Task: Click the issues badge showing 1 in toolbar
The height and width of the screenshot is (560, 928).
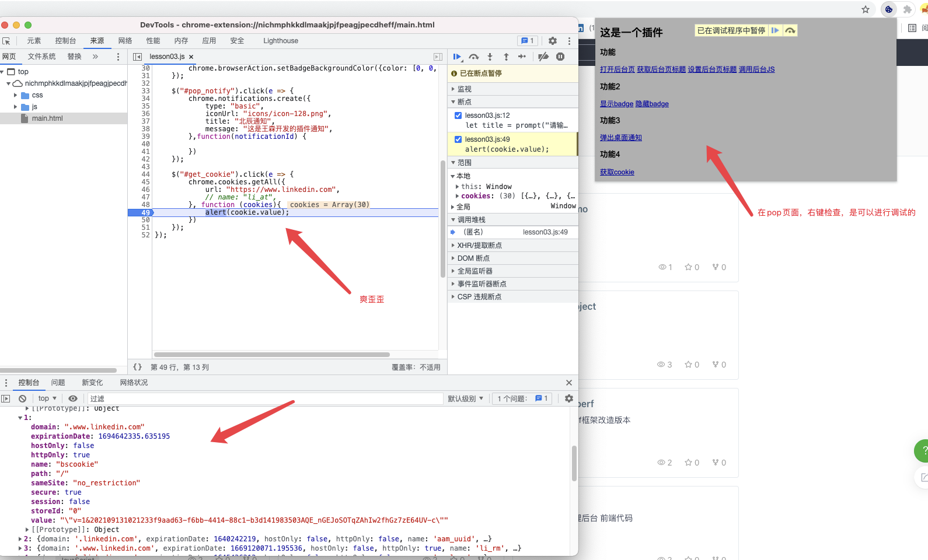Action: pos(528,41)
